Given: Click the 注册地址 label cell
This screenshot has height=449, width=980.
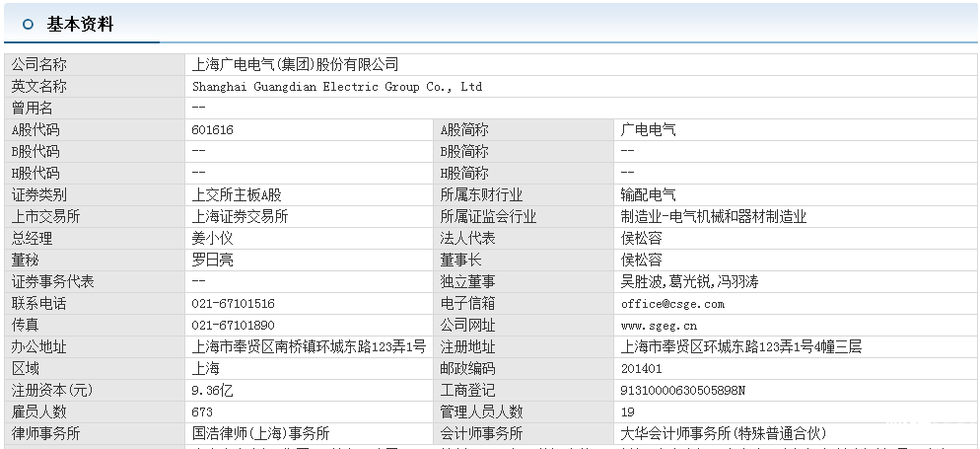Looking at the screenshot, I should pos(524,347).
